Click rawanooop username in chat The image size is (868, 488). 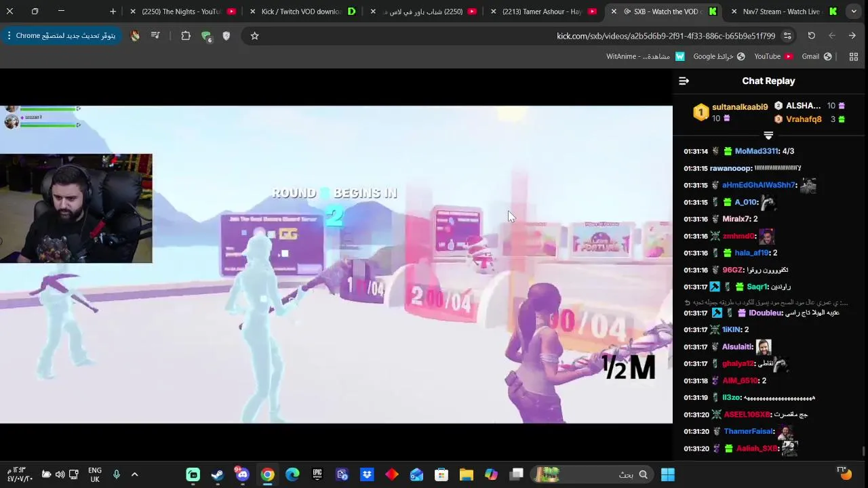730,168
